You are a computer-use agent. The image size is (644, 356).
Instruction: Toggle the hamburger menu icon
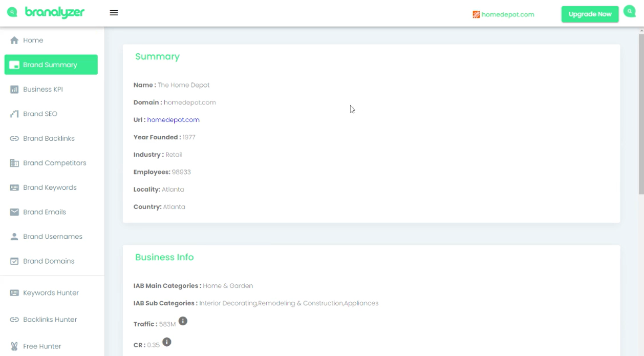click(x=114, y=13)
